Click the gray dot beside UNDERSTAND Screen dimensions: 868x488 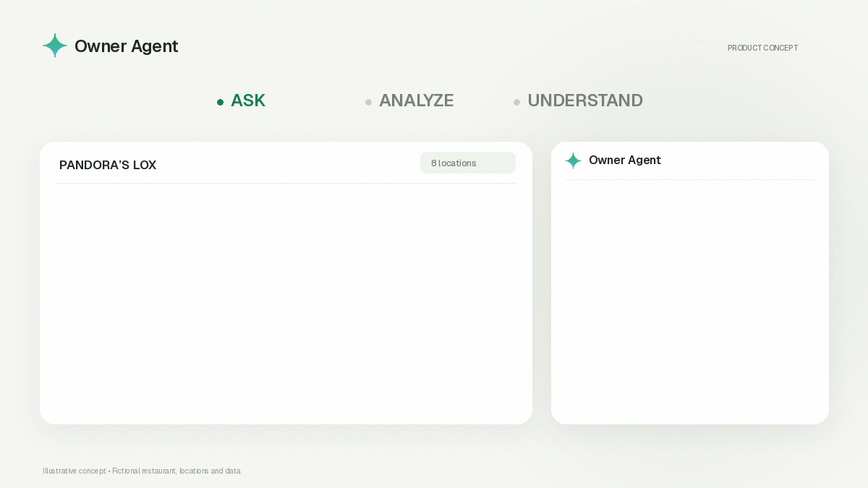point(516,102)
